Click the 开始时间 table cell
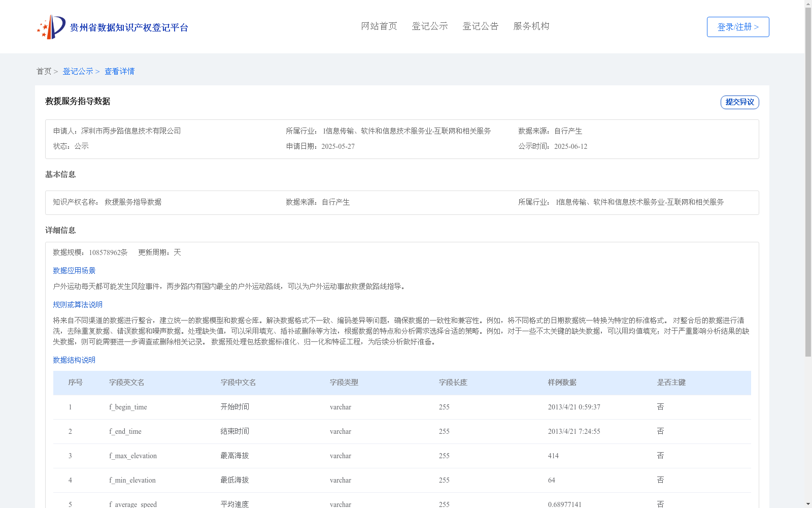812x508 pixels. click(x=234, y=407)
